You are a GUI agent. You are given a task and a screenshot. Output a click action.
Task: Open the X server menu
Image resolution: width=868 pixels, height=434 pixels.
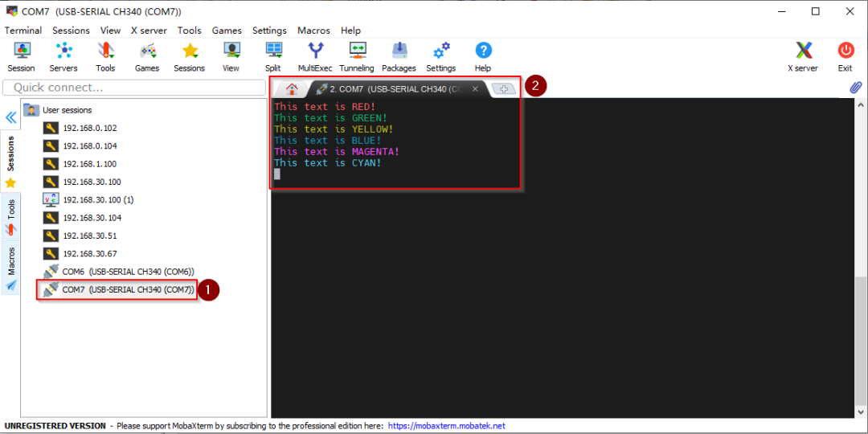tap(149, 31)
